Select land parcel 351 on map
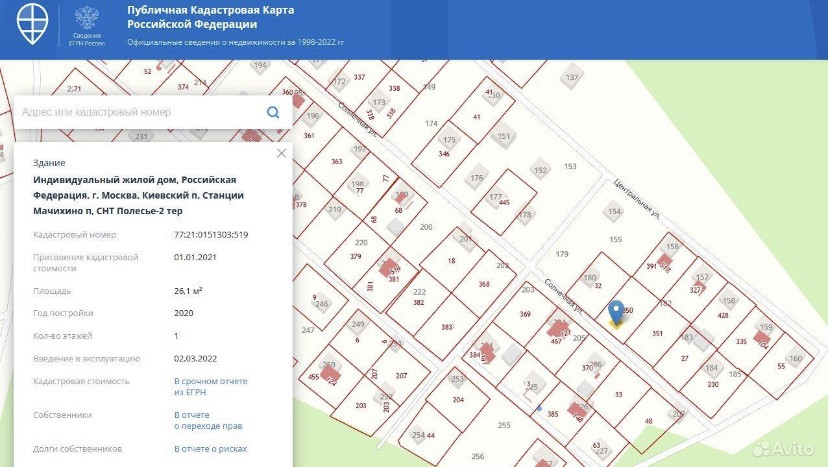 point(657,333)
